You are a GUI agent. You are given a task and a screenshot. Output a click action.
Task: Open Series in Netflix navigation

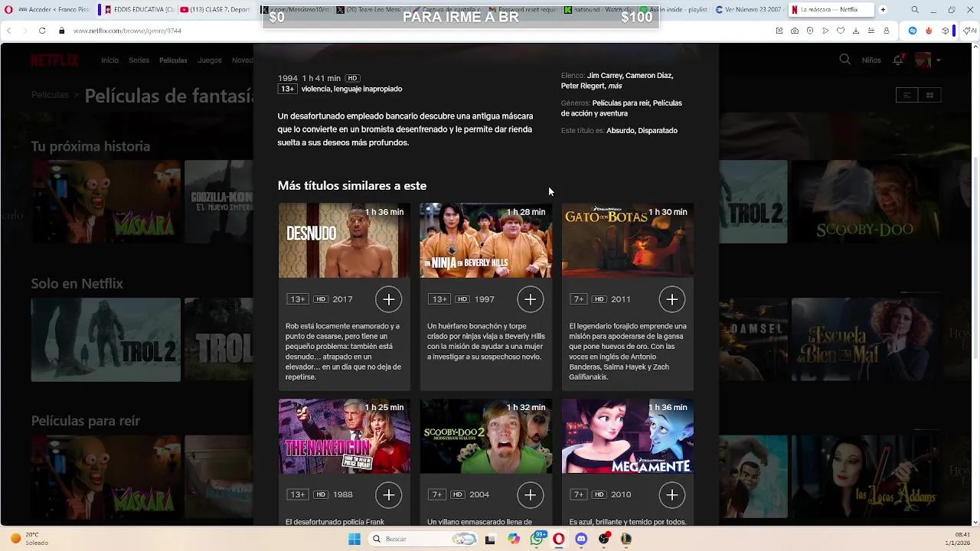point(139,60)
